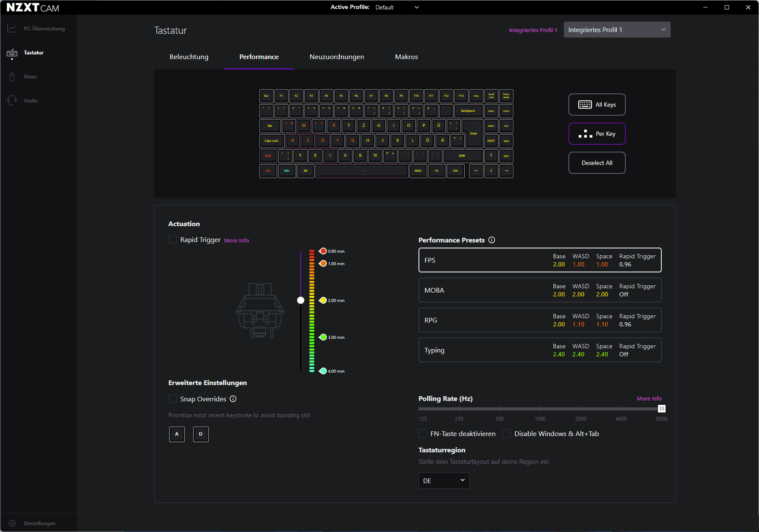Select the Enter key on keyboard preview
759x532 pixels.
click(474, 133)
